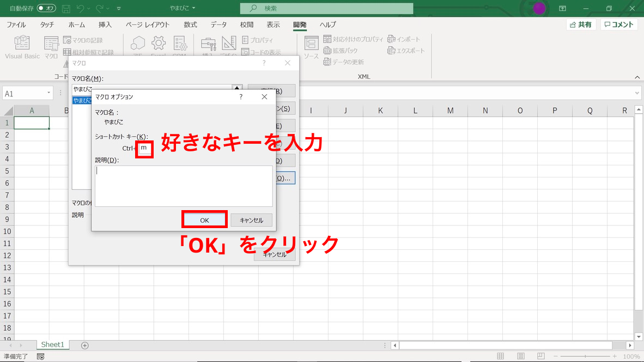Click zoom out minus on the zoom slider
Viewport: 644px width, 362px height.
pyautogui.click(x=556, y=356)
